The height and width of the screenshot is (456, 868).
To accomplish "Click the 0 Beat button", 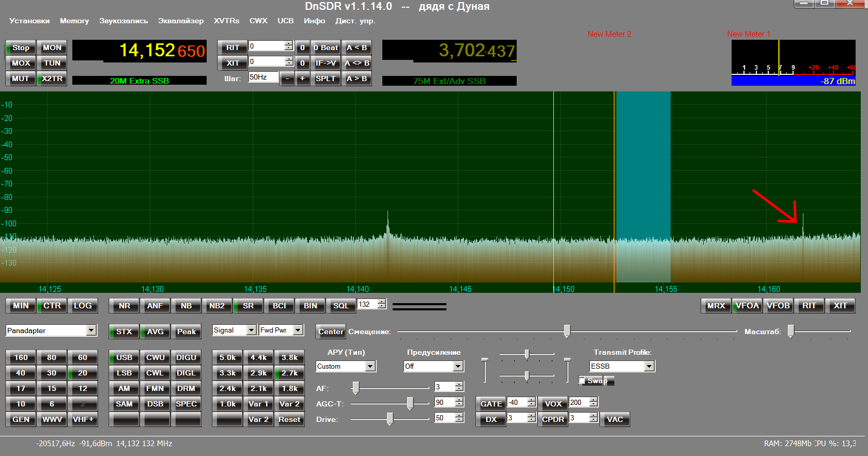I will (x=326, y=48).
